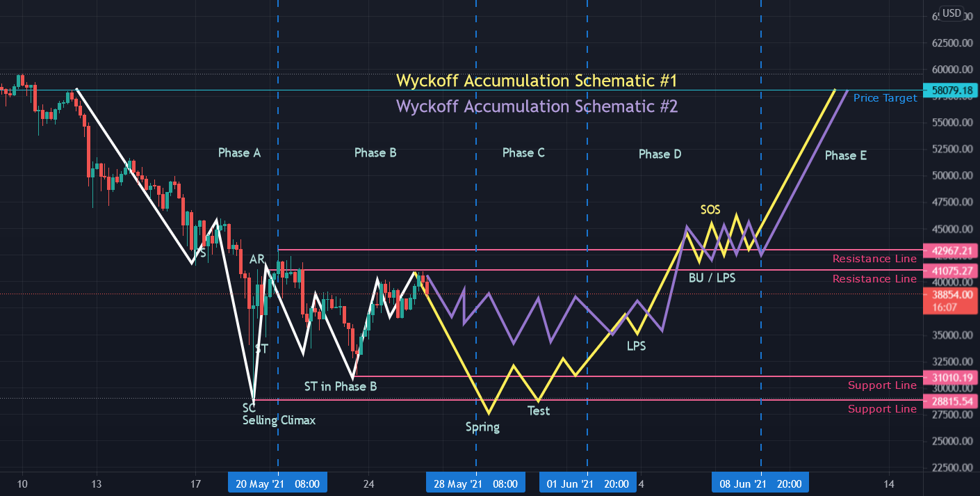Select the upper Resistance Line label
The image size is (980, 496).
click(x=875, y=258)
